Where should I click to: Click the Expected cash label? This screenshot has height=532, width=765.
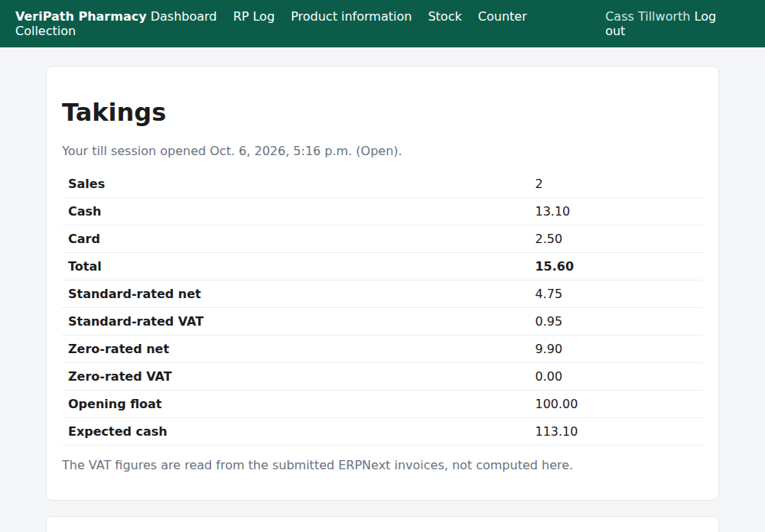click(x=118, y=432)
